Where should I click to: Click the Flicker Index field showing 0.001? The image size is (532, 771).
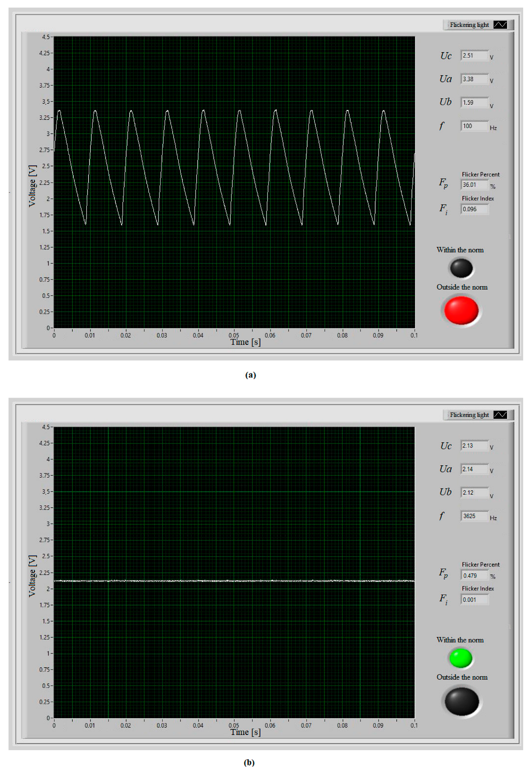coord(474,600)
